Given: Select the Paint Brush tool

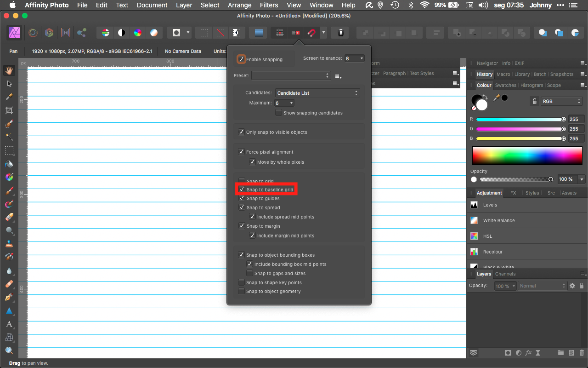Looking at the screenshot, I should pos(9,190).
